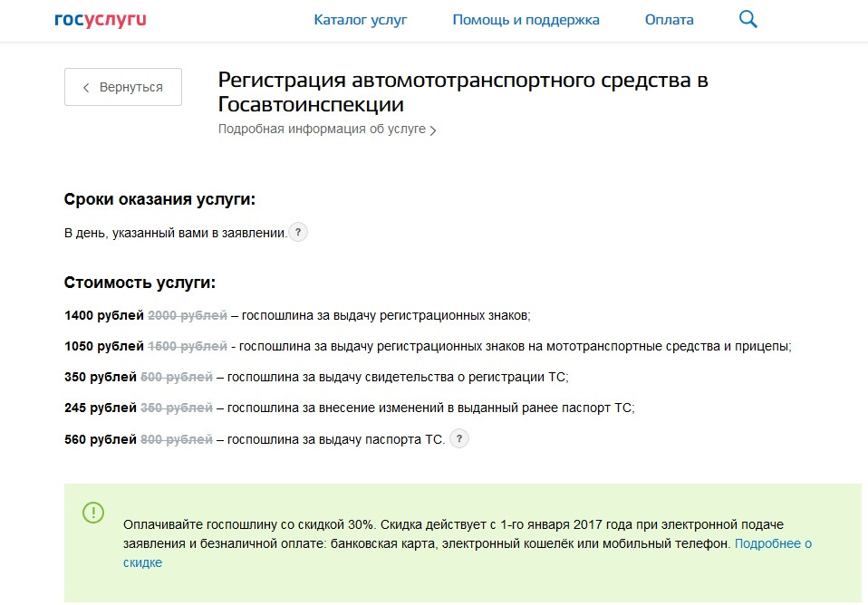Click the heading Сроки оказания услуги
Image resolution: width=868 pixels, height=605 pixels.
[159, 199]
